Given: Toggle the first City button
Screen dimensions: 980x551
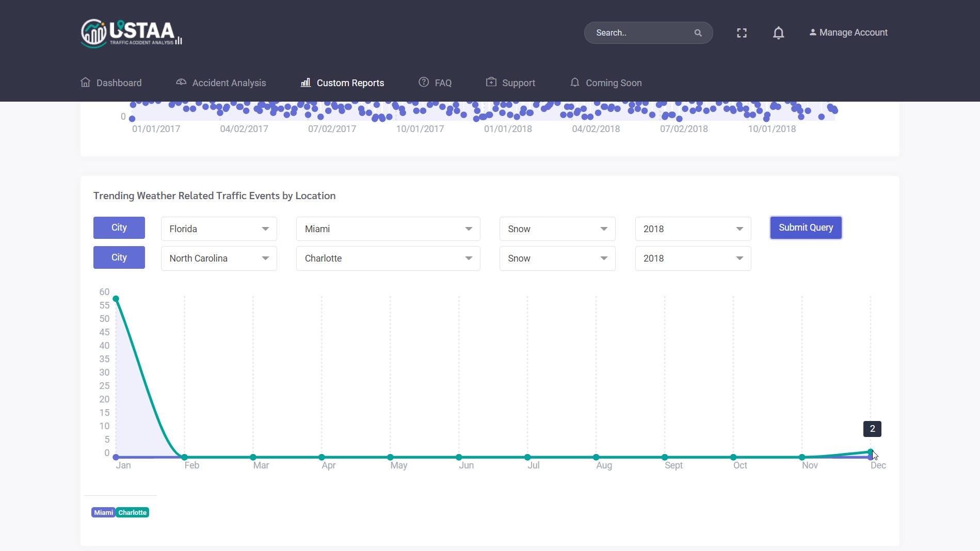Looking at the screenshot, I should coord(119,228).
